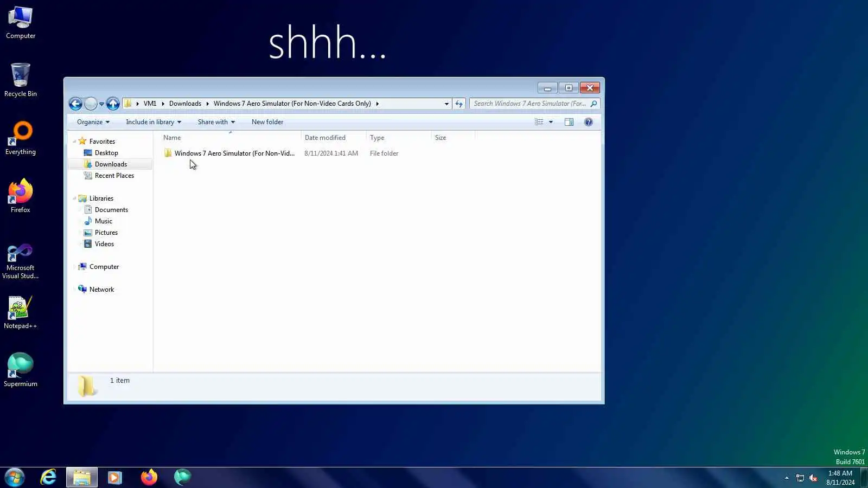The image size is (868, 488).
Task: Click the Explorer forward navigation arrow
Action: coord(91,104)
